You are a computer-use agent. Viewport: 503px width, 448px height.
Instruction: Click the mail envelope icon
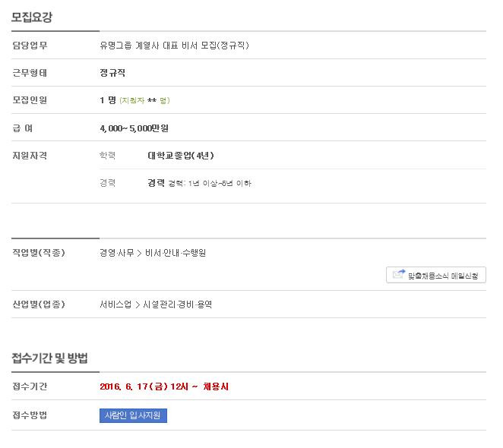pos(398,275)
